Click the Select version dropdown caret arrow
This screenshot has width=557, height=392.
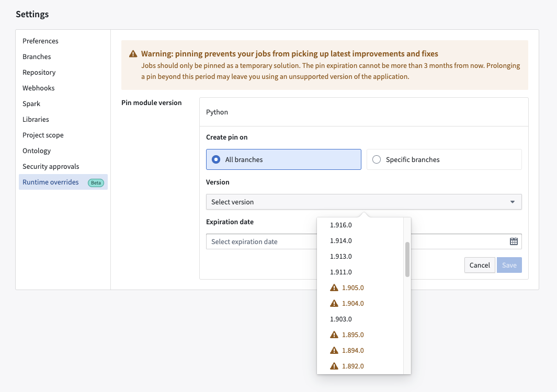click(512, 202)
